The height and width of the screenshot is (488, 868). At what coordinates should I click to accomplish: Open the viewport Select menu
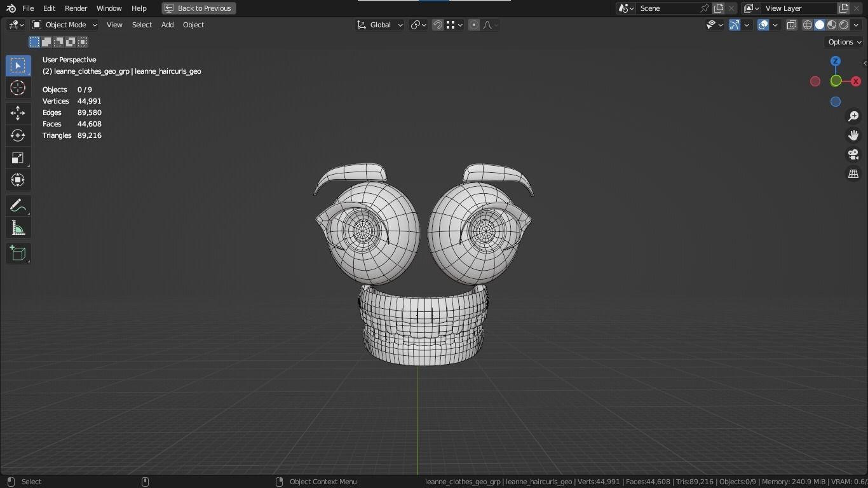point(142,25)
